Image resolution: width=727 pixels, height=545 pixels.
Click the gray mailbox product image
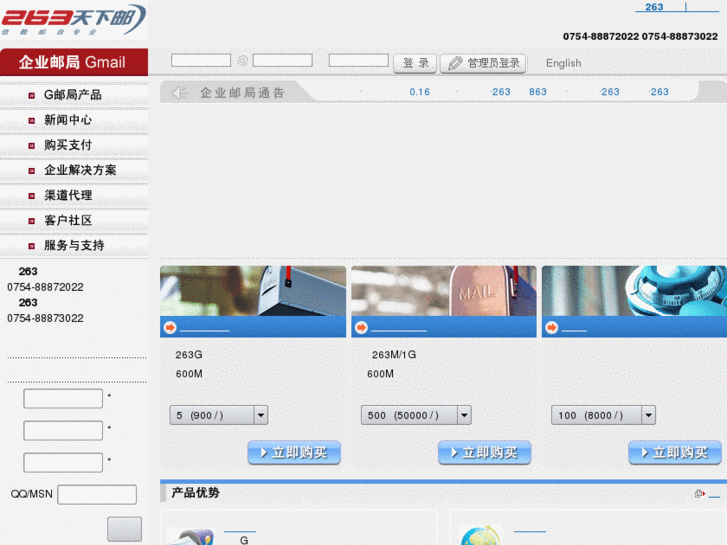tap(253, 291)
